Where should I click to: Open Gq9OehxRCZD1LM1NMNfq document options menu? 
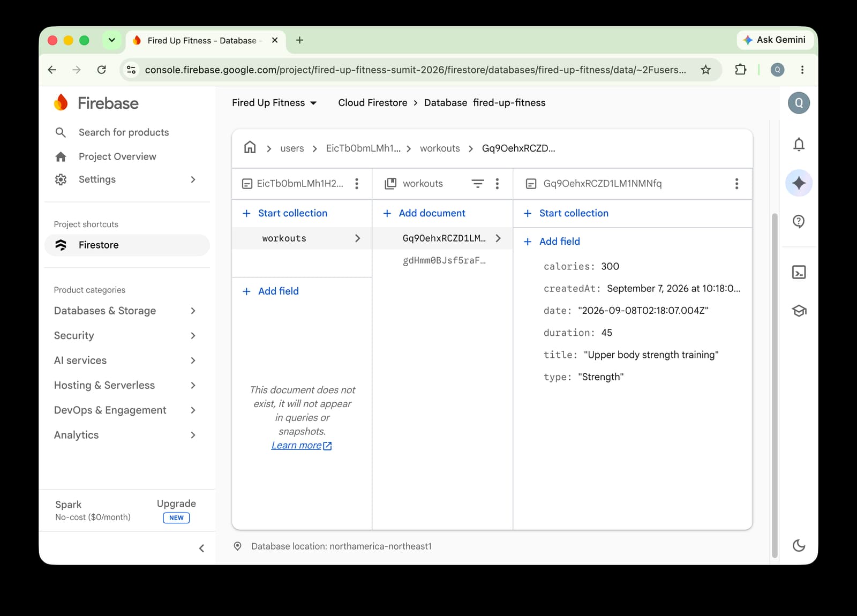[737, 184]
